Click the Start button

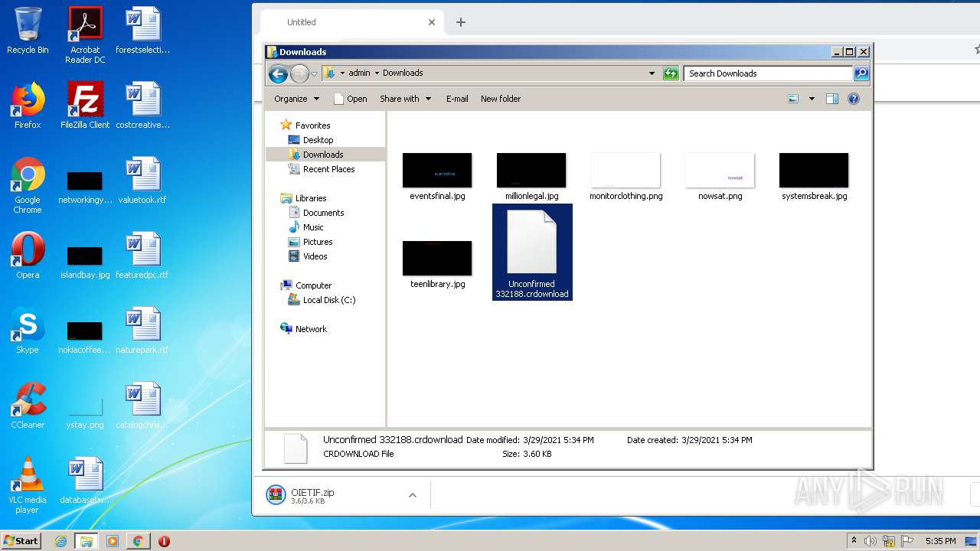[21, 541]
